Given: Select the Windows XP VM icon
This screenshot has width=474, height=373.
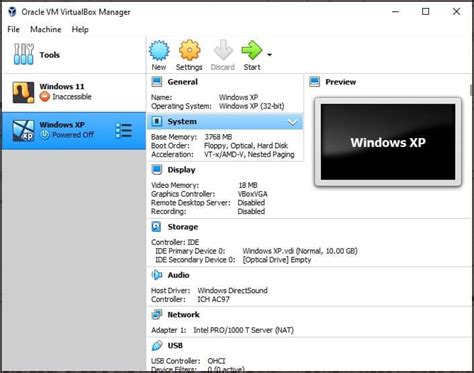Looking at the screenshot, I should 23,130.
